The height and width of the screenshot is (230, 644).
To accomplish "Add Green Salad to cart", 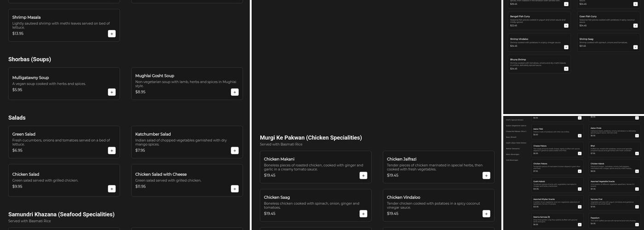I will pos(112,150).
